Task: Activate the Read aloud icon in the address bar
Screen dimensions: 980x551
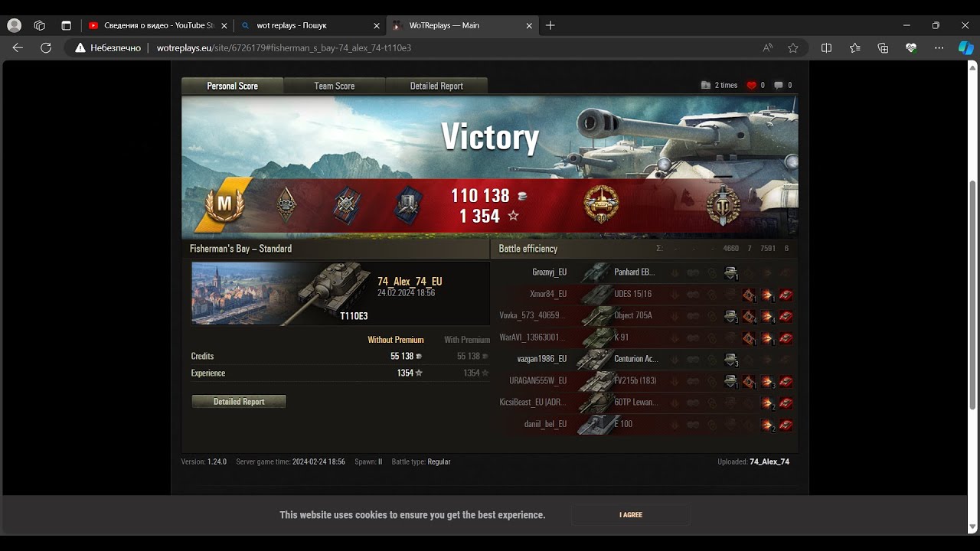Action: pyautogui.click(x=768, y=47)
